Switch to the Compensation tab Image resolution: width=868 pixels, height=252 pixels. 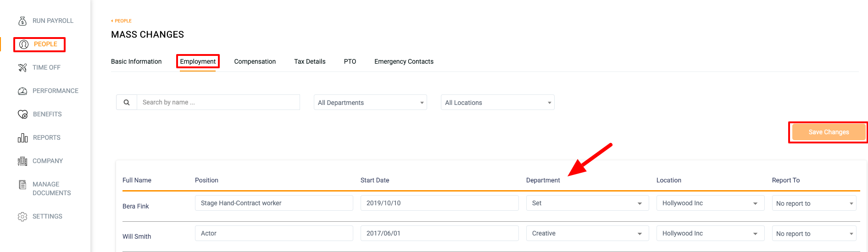[x=255, y=62]
